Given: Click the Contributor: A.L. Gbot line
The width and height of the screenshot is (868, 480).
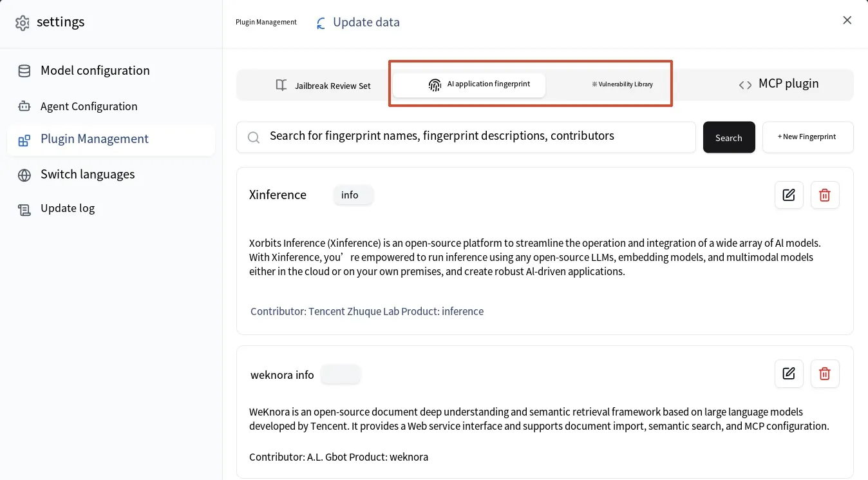Looking at the screenshot, I should [x=339, y=457].
